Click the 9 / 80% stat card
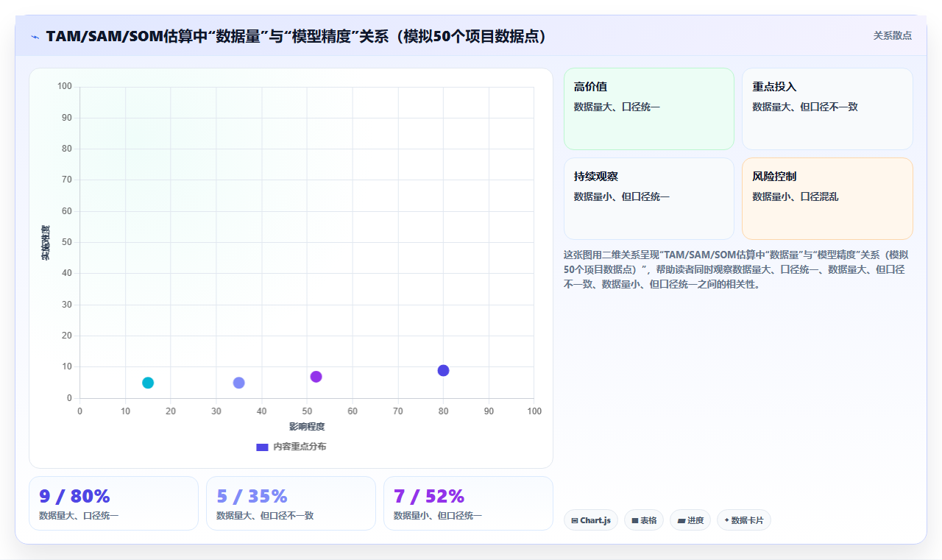 pos(113,503)
